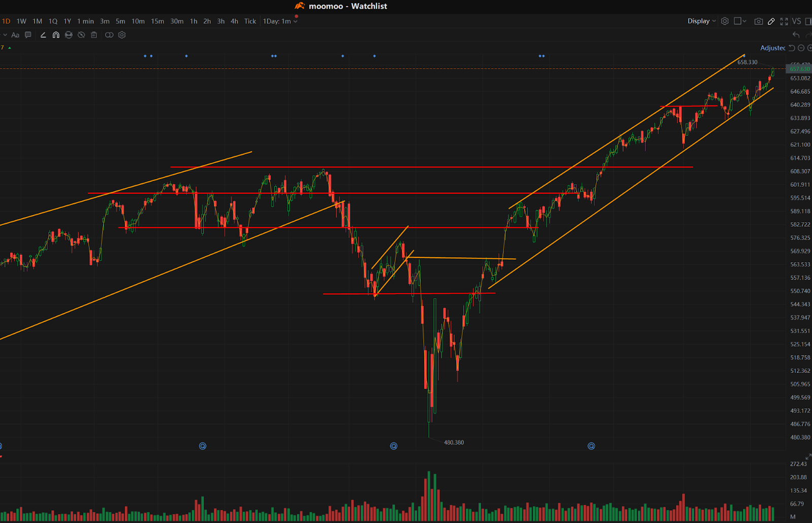Toggle the overlapping circles compare mode
Image resolution: width=812 pixels, height=523 pixels.
tap(109, 35)
